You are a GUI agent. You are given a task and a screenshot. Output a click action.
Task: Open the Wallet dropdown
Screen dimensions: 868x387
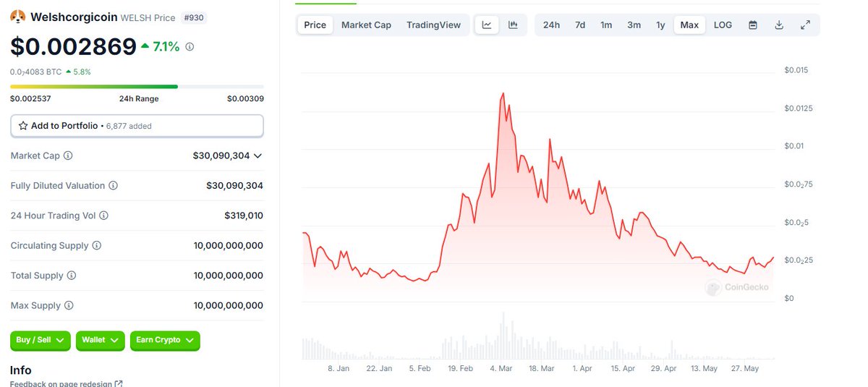pos(101,340)
